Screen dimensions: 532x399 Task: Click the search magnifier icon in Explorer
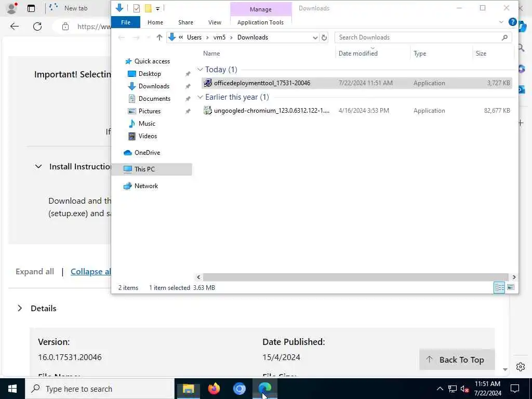click(x=504, y=37)
